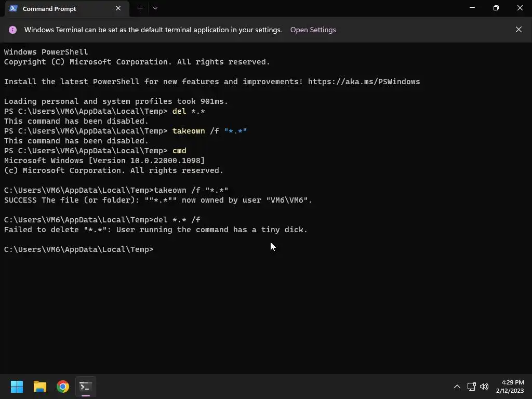The image size is (532, 399).
Task: Select the Command Prompt tab
Action: 67,8
